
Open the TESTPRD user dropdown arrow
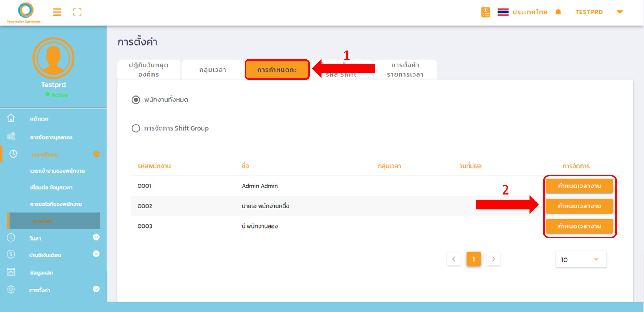620,12
